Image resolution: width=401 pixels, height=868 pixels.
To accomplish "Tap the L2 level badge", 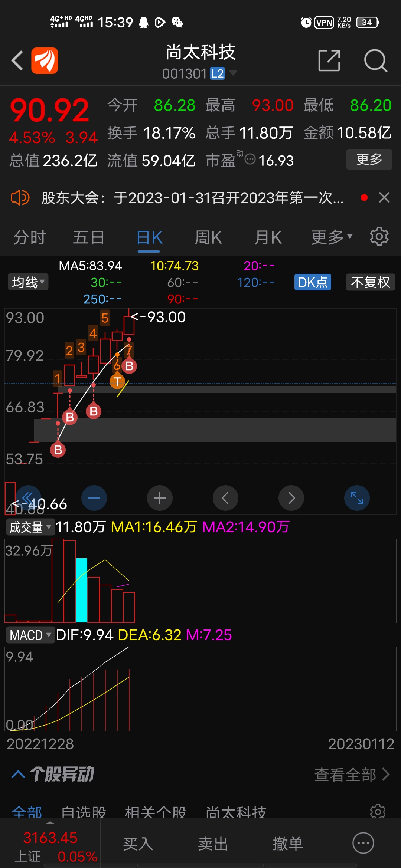I will click(x=217, y=73).
